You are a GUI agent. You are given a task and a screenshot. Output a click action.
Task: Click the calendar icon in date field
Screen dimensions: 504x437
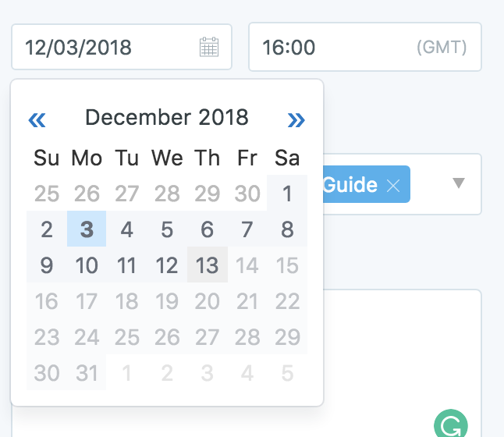208,48
